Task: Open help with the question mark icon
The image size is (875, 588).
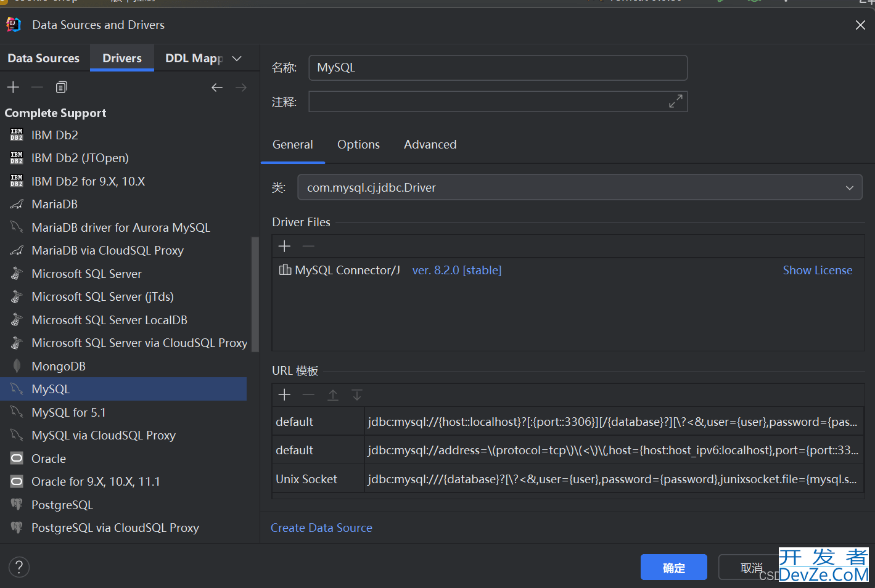Action: coord(19,567)
